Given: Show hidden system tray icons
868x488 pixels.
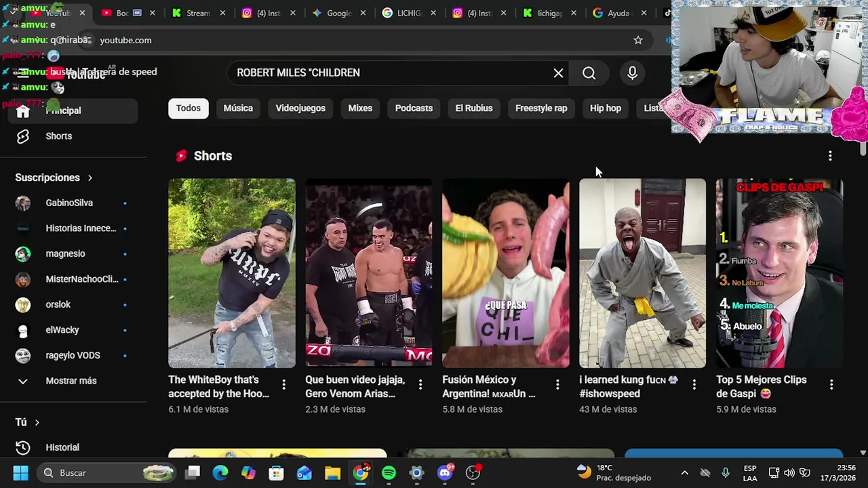Looking at the screenshot, I should (684, 473).
